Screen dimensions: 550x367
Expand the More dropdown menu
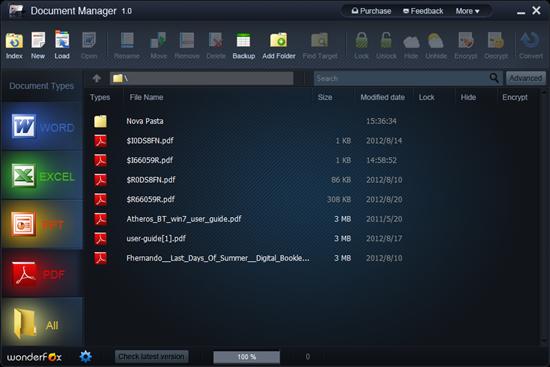(x=468, y=11)
